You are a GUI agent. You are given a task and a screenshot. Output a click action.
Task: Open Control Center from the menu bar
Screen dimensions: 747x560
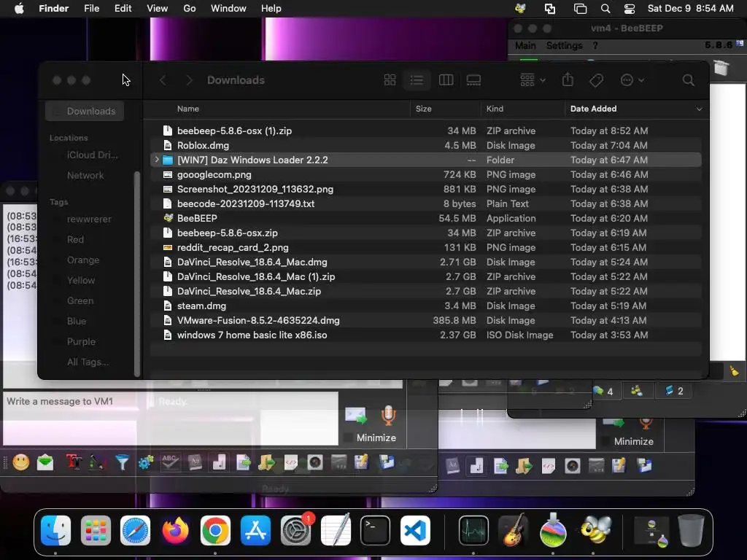[x=629, y=9]
